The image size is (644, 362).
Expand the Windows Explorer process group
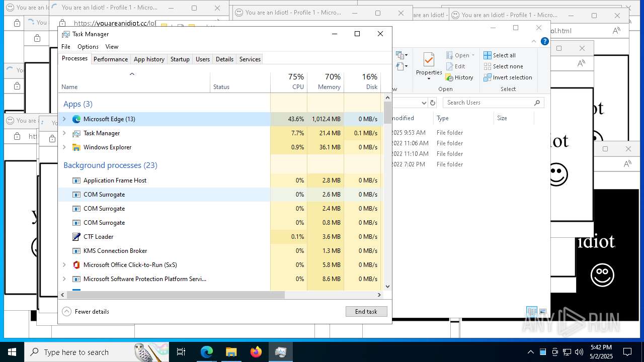(64, 147)
